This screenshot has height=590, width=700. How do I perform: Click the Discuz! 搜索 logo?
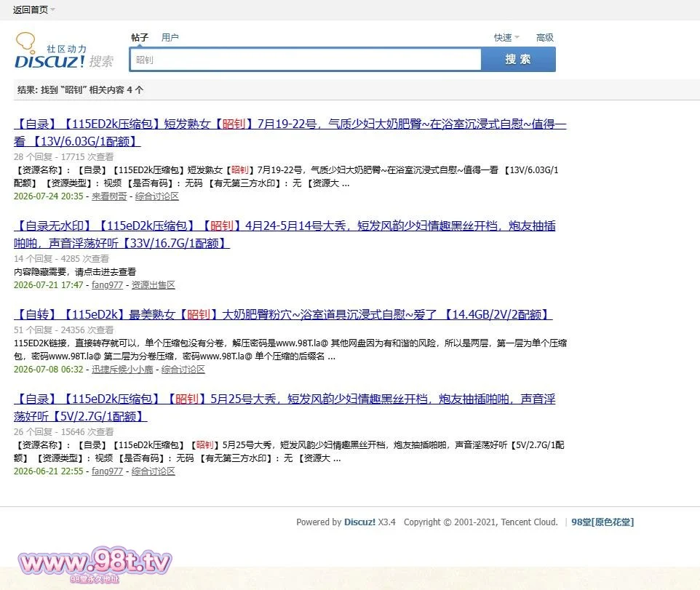pyautogui.click(x=64, y=51)
